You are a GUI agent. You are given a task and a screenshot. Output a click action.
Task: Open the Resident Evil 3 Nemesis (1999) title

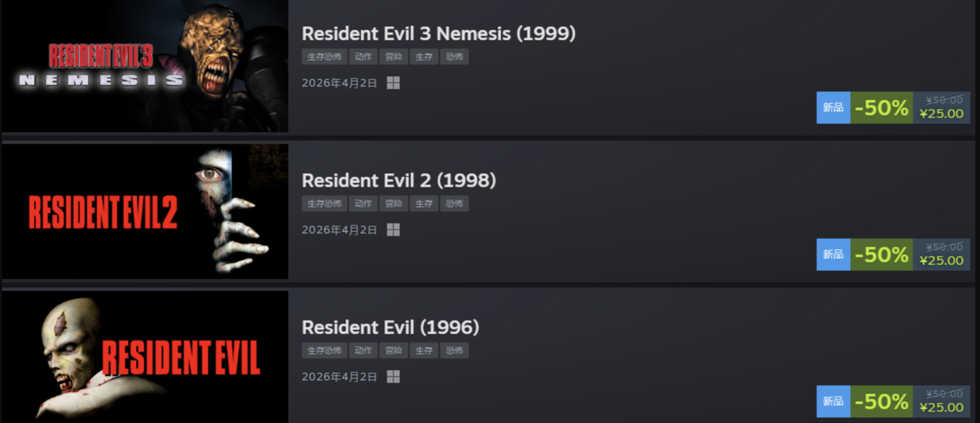click(x=438, y=33)
